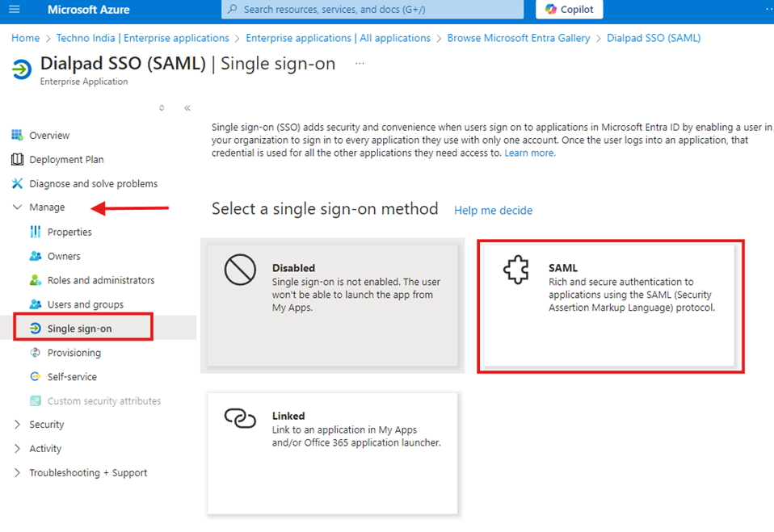Click the Custom security attributes icon
This screenshot has height=532, width=774.
pos(36,401)
